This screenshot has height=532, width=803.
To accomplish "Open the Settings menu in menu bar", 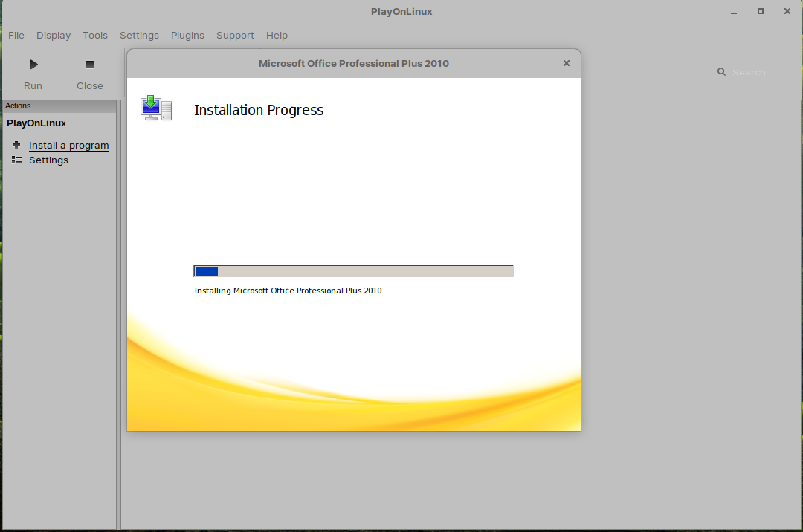I will (139, 36).
